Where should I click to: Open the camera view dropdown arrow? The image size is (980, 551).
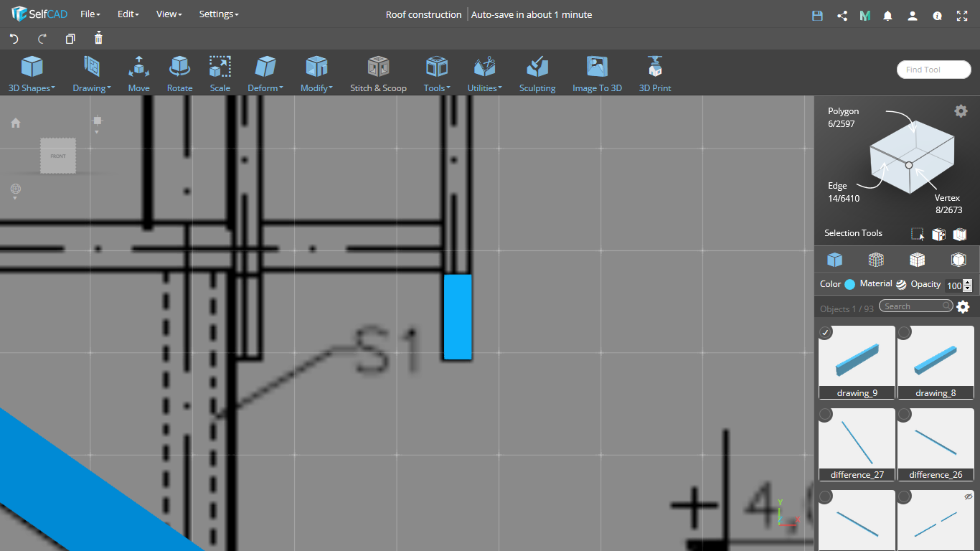(x=15, y=198)
